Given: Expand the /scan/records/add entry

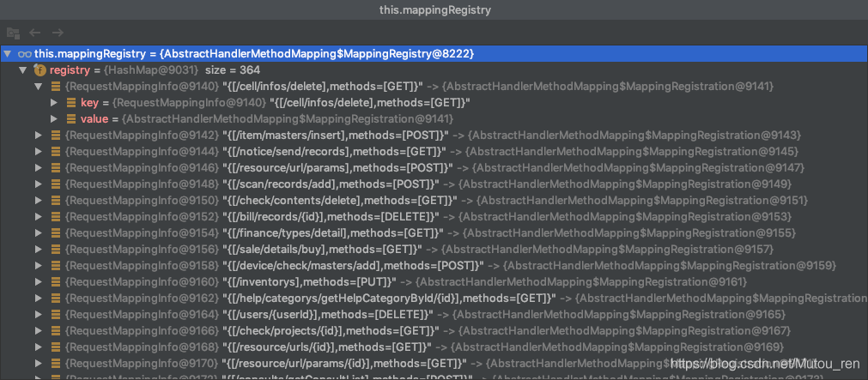Looking at the screenshot, I should (x=38, y=184).
